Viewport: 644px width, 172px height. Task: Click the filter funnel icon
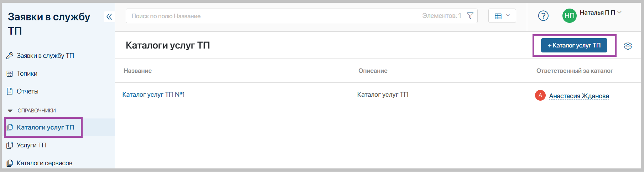pos(470,16)
